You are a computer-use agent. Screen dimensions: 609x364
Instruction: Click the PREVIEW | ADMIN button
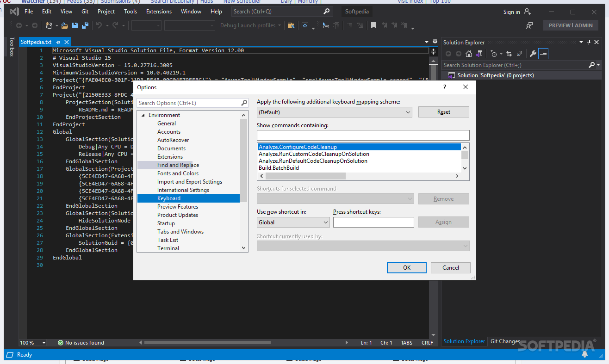point(571,25)
